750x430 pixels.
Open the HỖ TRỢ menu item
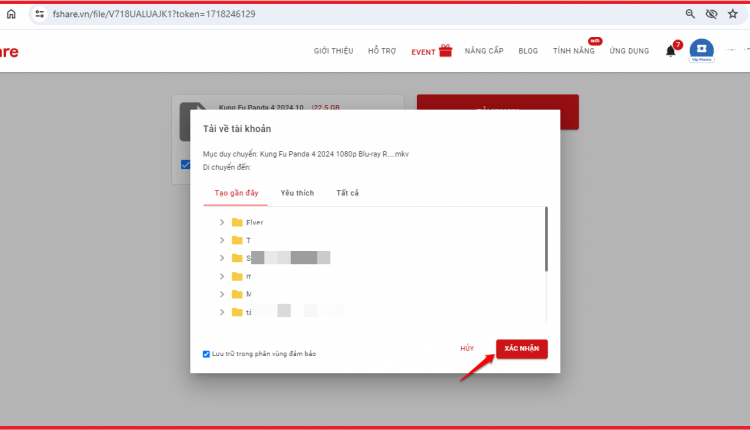coord(382,51)
